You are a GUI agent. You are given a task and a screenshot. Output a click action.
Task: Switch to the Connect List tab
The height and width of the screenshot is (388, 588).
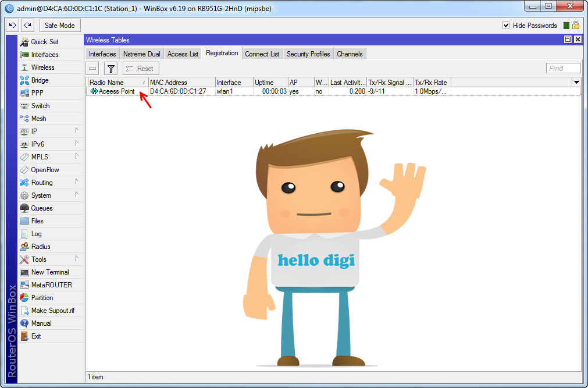tap(262, 54)
